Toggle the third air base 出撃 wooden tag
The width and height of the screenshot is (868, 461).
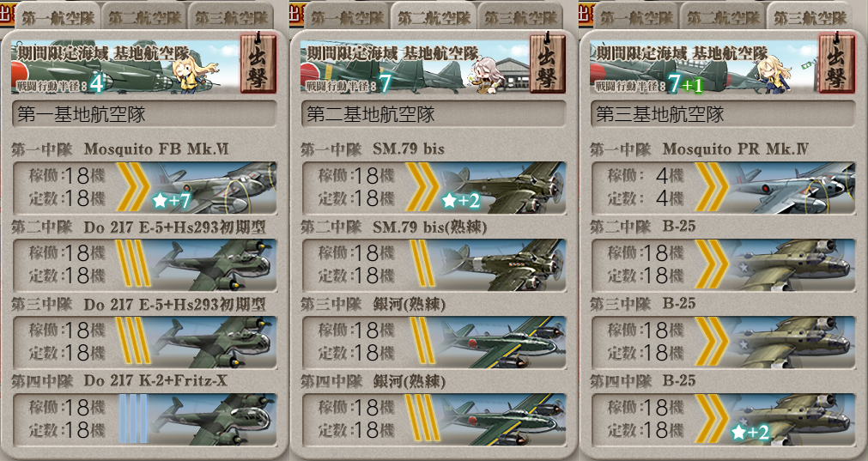click(x=836, y=63)
